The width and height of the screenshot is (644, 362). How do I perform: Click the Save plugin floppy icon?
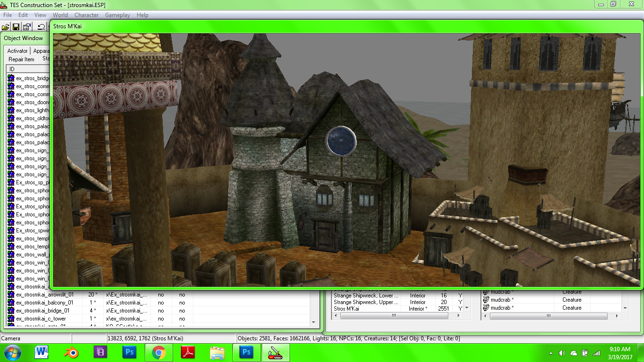(x=16, y=27)
